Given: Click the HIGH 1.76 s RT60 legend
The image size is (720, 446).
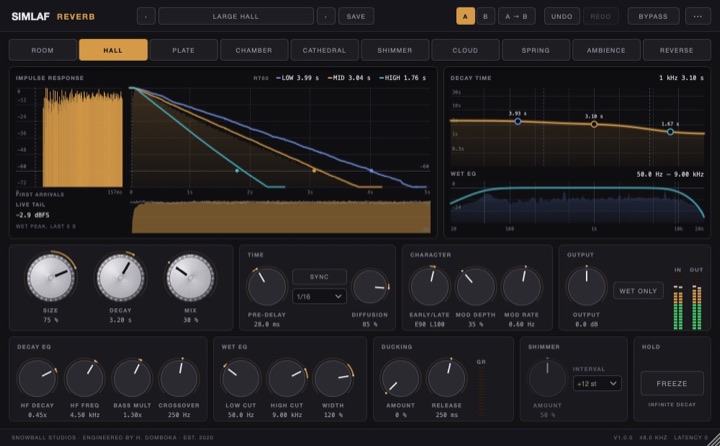Looking at the screenshot, I should (402, 78).
